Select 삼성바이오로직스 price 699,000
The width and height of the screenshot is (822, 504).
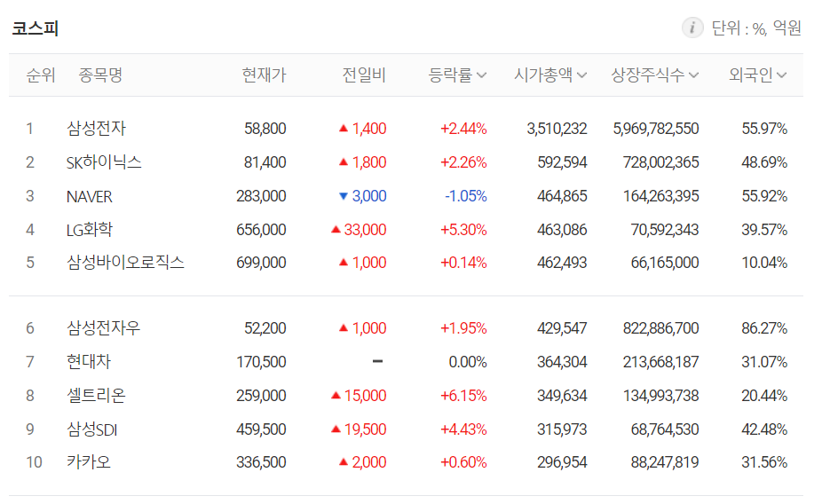(x=261, y=263)
